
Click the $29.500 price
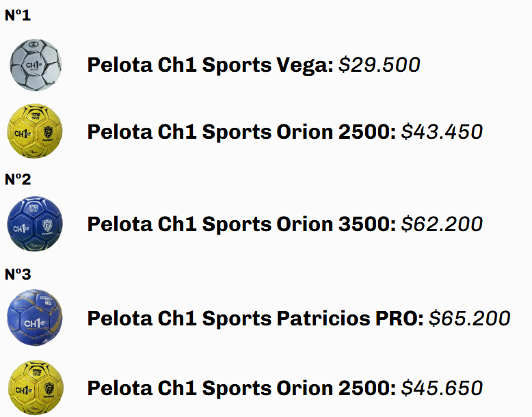point(380,65)
